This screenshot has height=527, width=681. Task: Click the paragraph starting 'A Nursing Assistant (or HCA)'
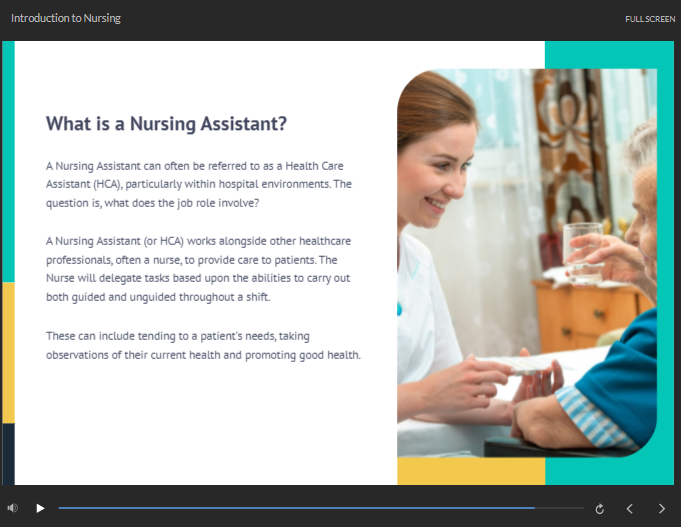pos(198,269)
